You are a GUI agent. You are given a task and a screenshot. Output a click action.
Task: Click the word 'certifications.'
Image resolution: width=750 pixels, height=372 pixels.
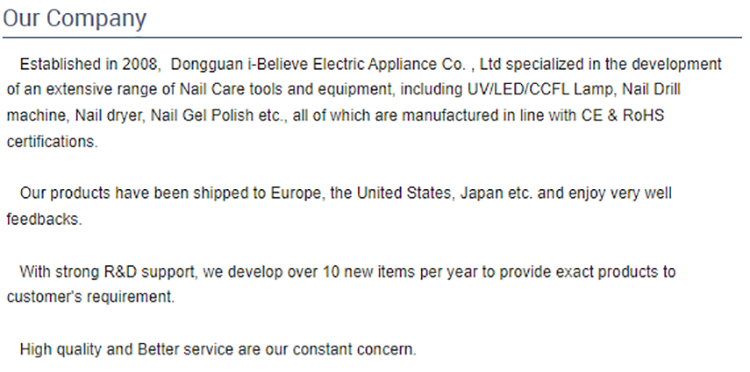click(52, 142)
